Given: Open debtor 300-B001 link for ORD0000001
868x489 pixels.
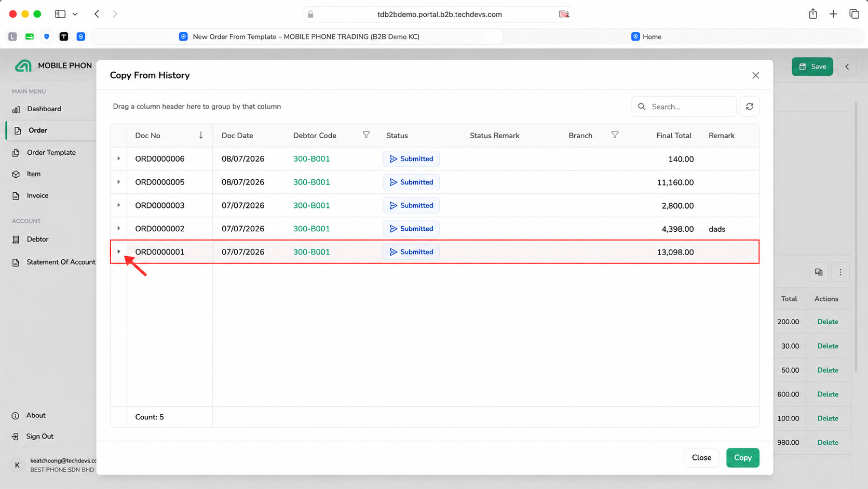Looking at the screenshot, I should [311, 252].
